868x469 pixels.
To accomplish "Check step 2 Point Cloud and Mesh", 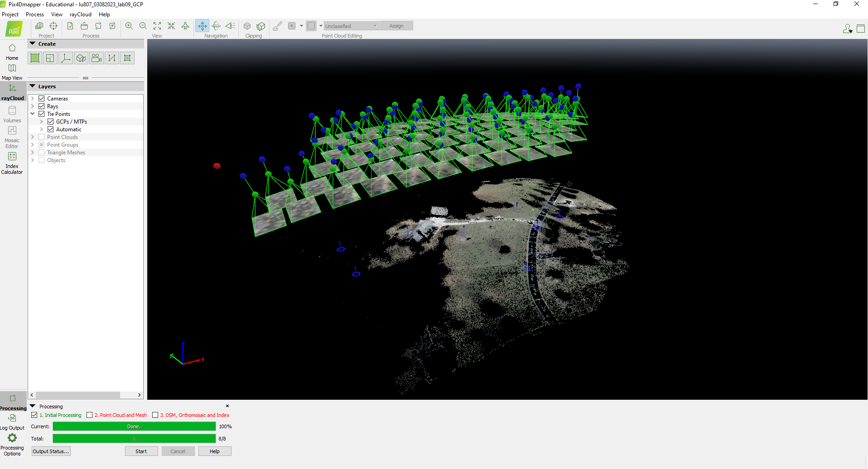I will 90,415.
